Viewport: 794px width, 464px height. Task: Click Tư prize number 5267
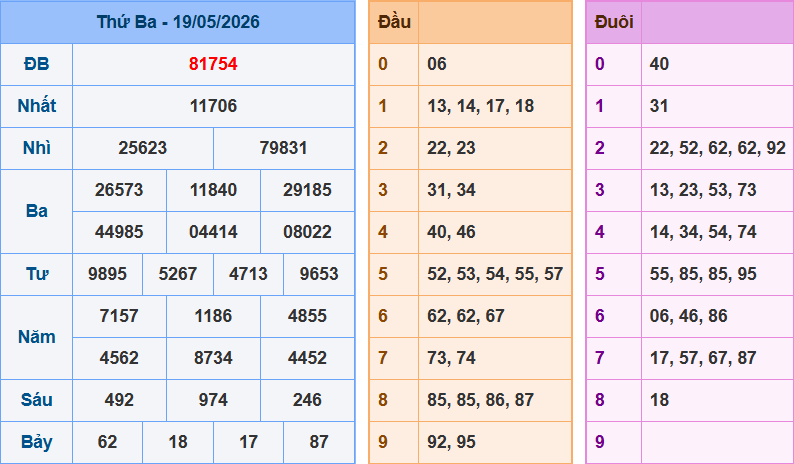click(178, 274)
